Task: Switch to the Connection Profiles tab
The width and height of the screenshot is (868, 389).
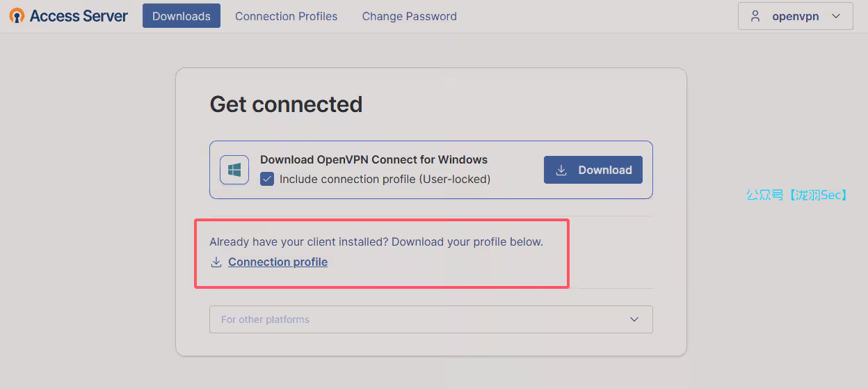Action: [286, 16]
